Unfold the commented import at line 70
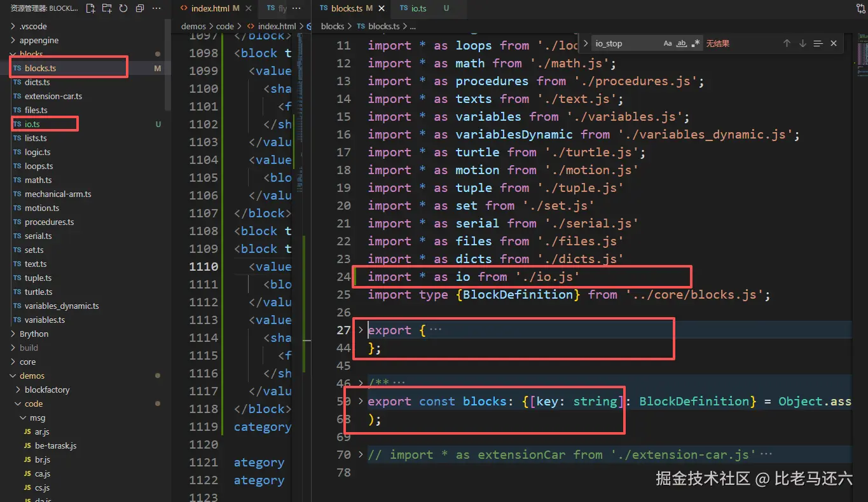Screen dimensions: 868x502 (x=361, y=454)
